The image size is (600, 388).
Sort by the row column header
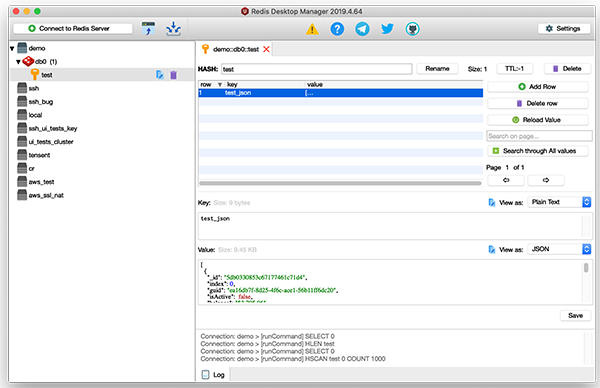click(210, 85)
